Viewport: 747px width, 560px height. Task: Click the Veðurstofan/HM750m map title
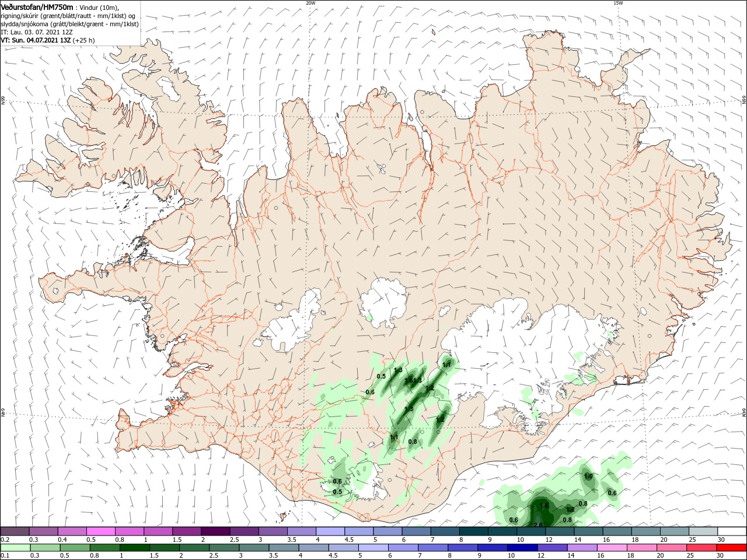[37, 7]
